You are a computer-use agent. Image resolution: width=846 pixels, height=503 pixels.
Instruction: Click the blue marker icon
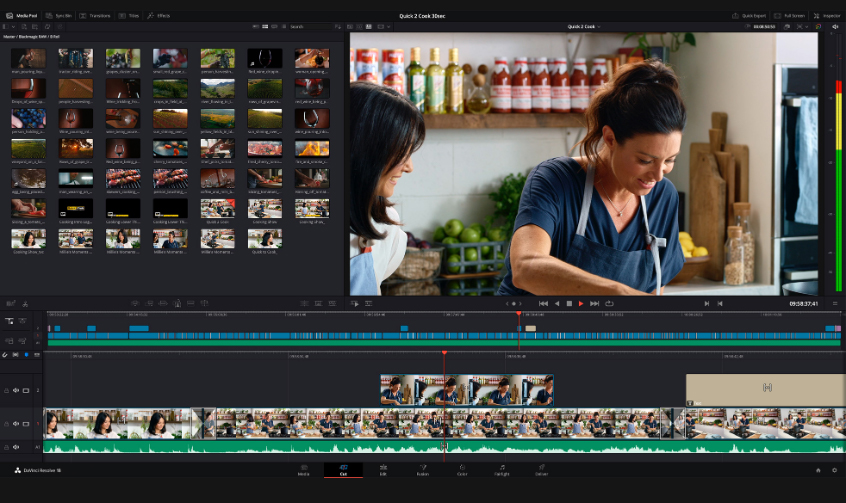coord(26,355)
